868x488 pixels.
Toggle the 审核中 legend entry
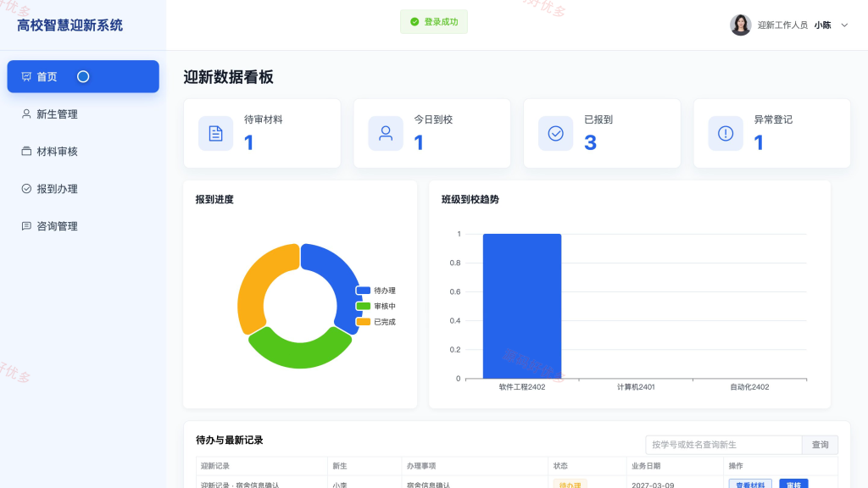[x=376, y=306]
